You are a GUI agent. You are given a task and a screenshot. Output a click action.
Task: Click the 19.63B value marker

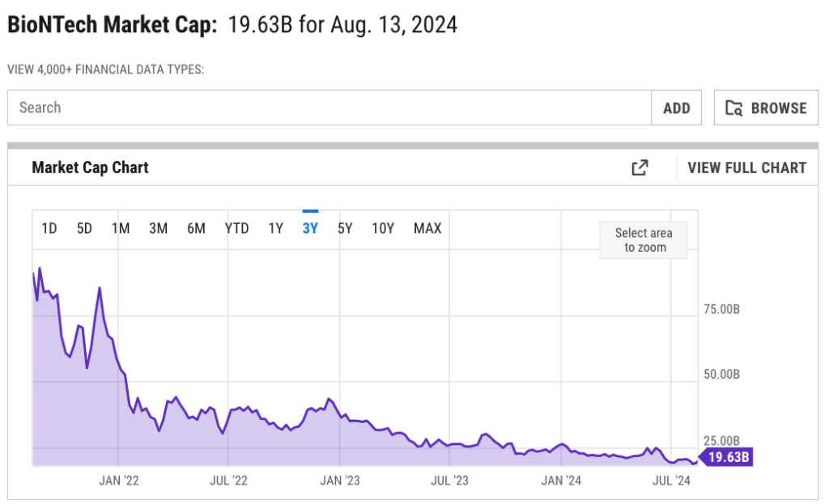coord(727,456)
